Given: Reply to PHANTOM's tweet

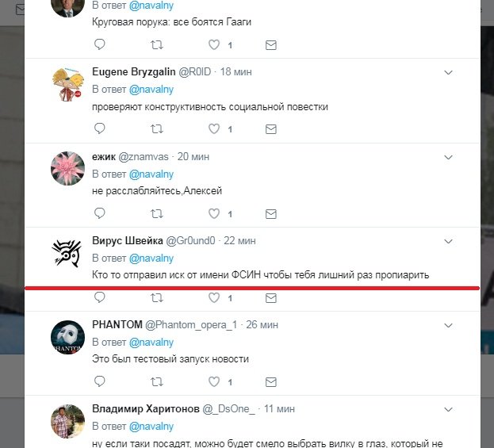Looking at the screenshot, I should [100, 381].
